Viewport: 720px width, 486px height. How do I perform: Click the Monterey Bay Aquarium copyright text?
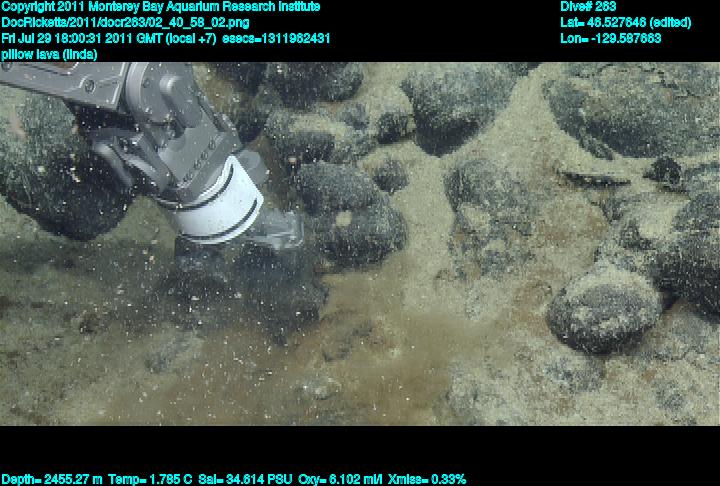pyautogui.click(x=160, y=7)
